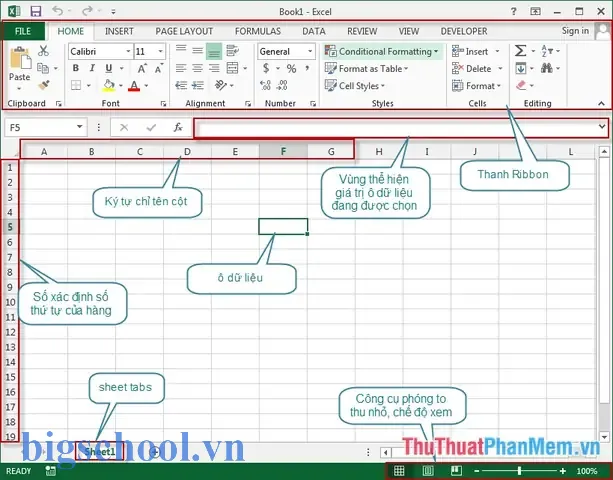Select the Format Painter brush

tap(43, 85)
